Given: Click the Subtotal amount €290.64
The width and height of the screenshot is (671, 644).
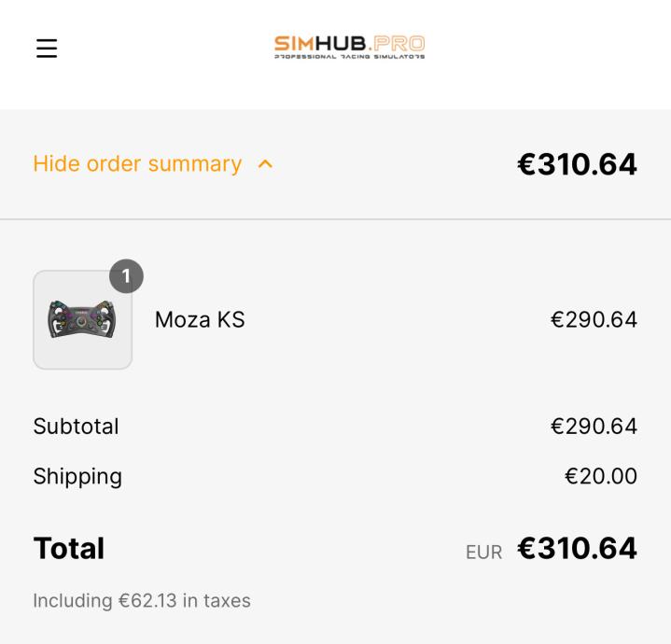Looking at the screenshot, I should click(594, 427).
